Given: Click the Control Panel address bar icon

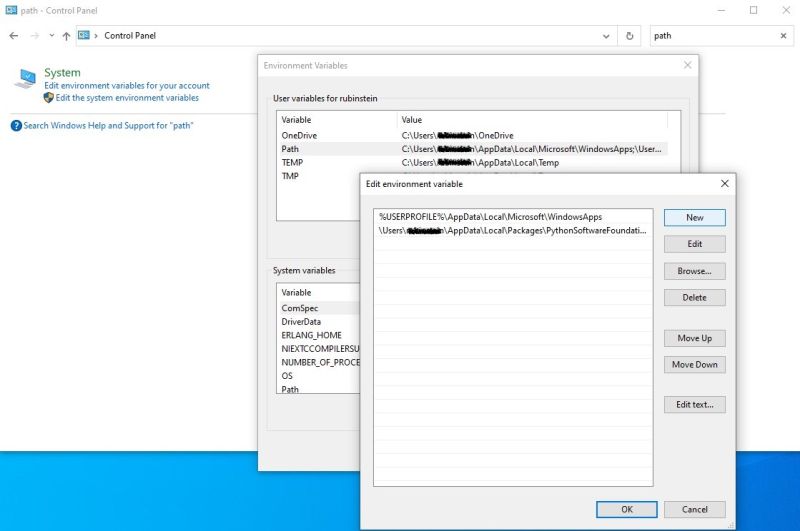Looking at the screenshot, I should pos(84,35).
